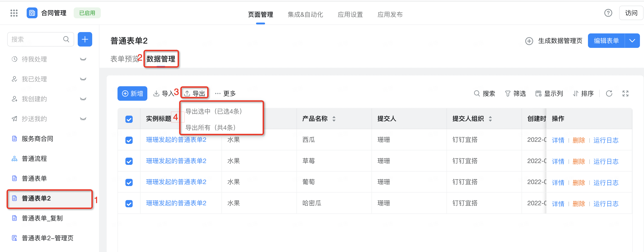Viewport: 644px width, 252px height.
Task: Click the 访问 button
Action: click(x=631, y=13)
